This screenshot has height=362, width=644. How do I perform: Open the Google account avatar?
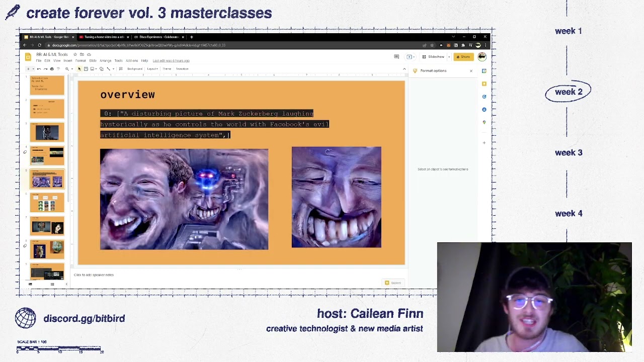point(482,57)
